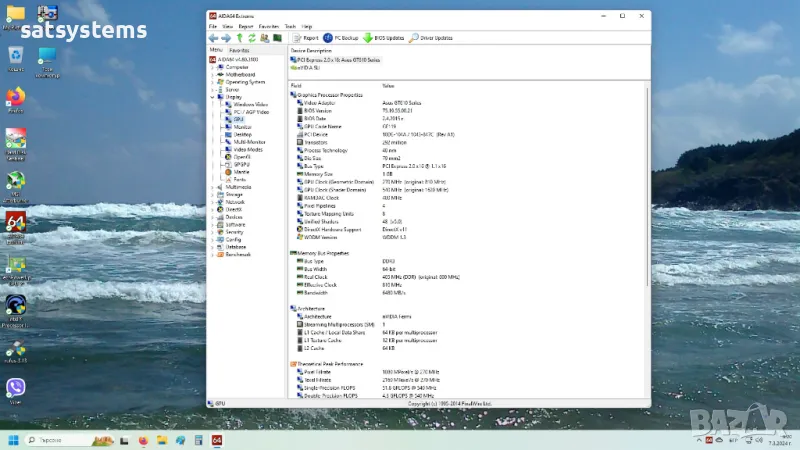Click the Forward navigation arrow in toolbar
The width and height of the screenshot is (800, 450).
pos(226,38)
